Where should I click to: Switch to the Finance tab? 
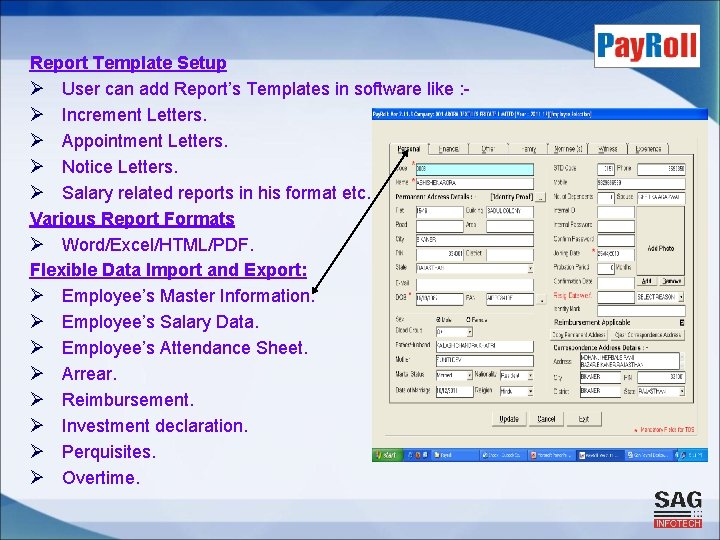[449, 149]
